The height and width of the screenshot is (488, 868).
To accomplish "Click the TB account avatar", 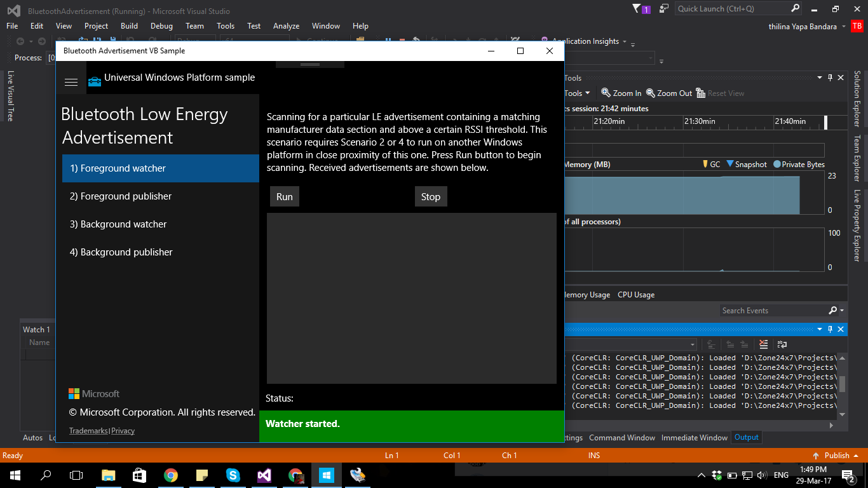I will [x=857, y=26].
